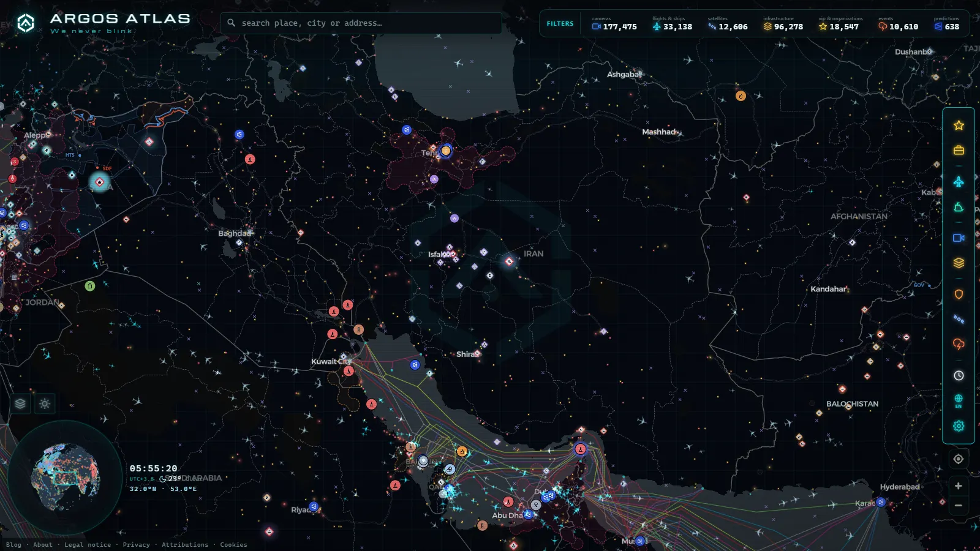
Task: Toggle the airplane flights layer in sidebar
Action: point(959,182)
